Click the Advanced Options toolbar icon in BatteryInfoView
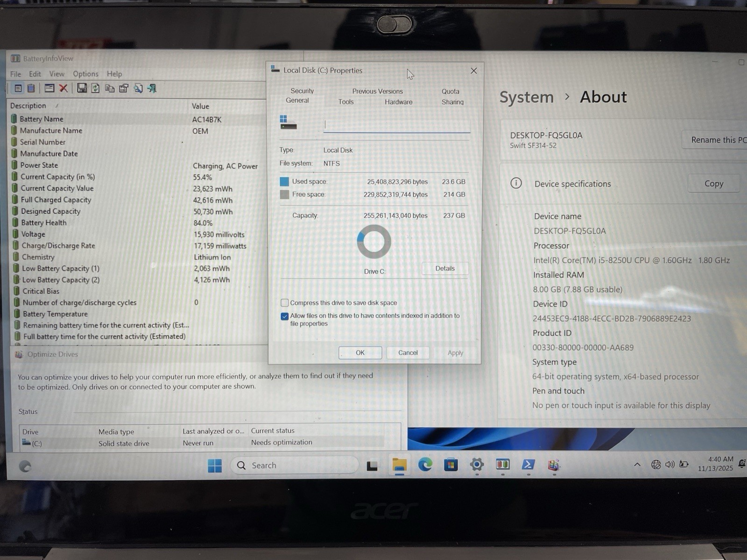Image resolution: width=747 pixels, height=560 pixels. tap(124, 88)
